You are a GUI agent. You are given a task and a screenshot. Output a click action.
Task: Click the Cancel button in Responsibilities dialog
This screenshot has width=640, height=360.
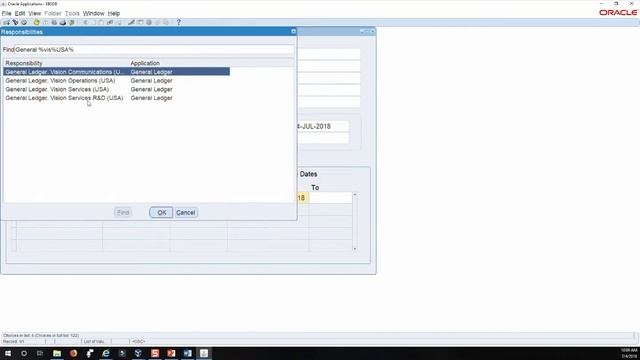pos(186,213)
